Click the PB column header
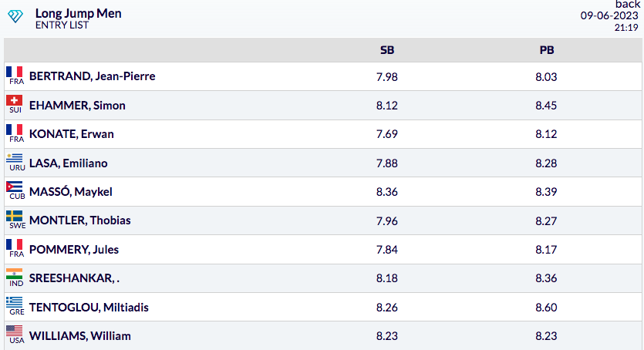Viewport: 644px width, 350px height. pos(546,50)
